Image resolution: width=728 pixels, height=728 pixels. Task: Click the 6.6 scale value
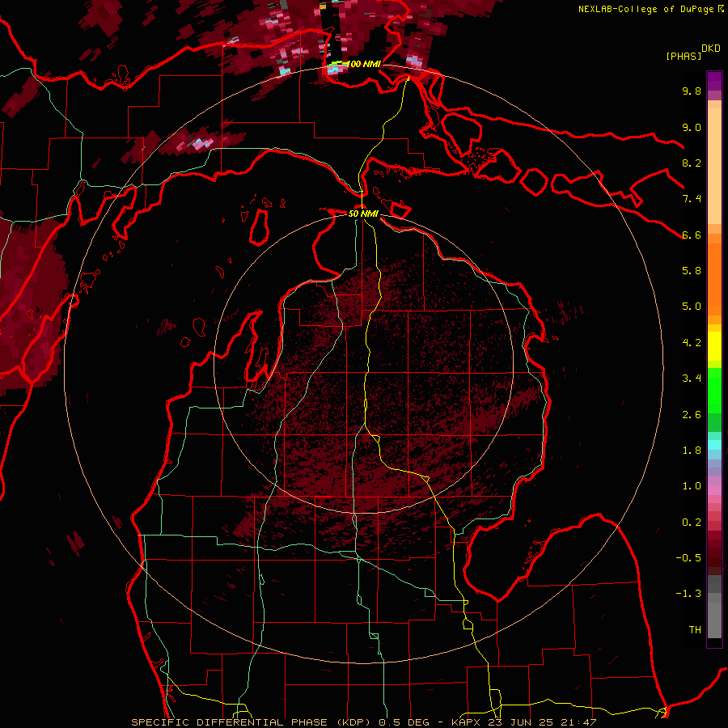(x=692, y=235)
